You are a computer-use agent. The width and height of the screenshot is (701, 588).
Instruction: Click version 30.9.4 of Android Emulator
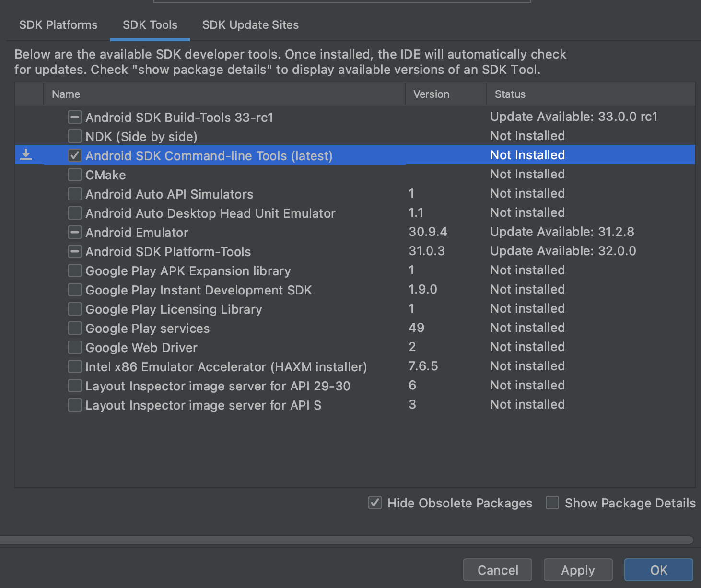point(428,232)
